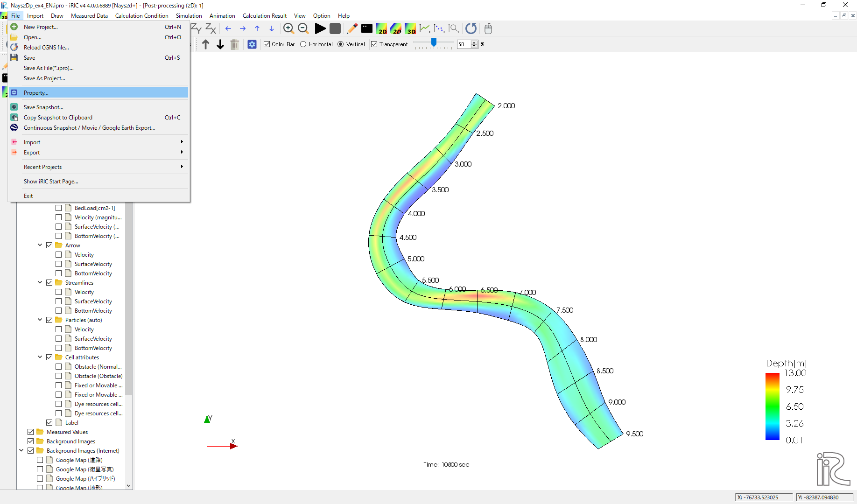The width and height of the screenshot is (857, 504).
Task: Open a new 2D post-processing window
Action: coord(381,28)
